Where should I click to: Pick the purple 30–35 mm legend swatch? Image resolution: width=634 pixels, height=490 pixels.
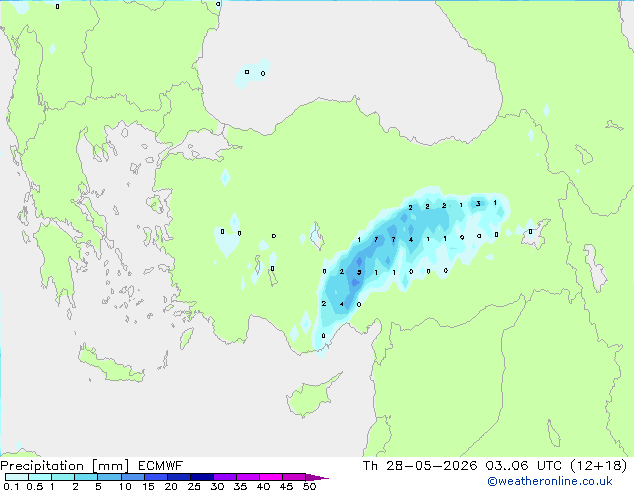tap(225, 477)
